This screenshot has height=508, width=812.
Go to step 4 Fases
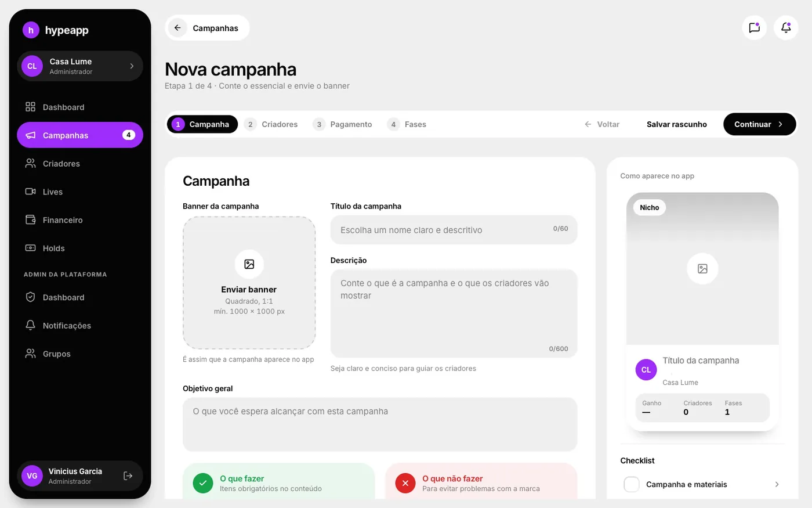407,124
